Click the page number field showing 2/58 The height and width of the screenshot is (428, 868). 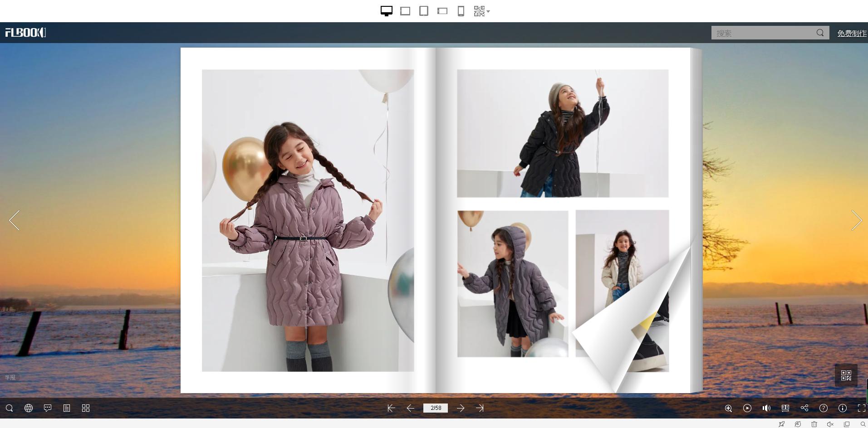tap(435, 408)
